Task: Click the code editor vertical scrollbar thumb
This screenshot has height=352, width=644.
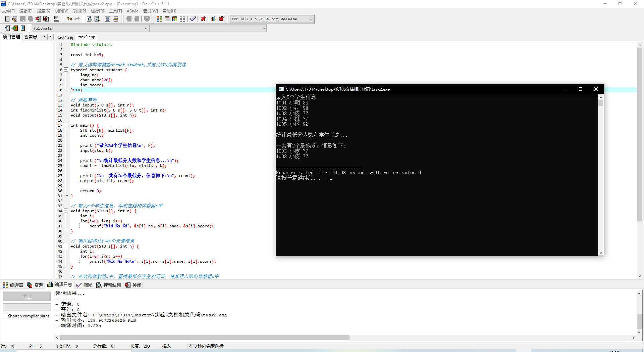Action: click(640, 134)
